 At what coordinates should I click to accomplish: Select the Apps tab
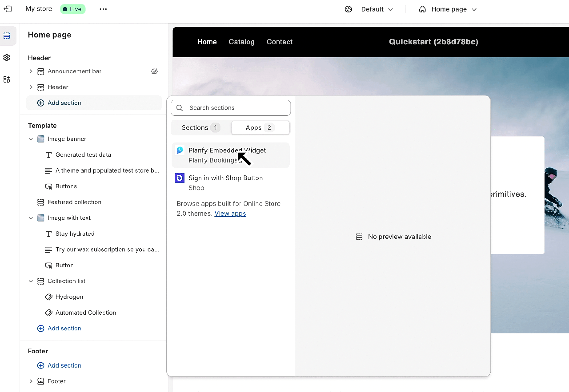click(x=260, y=128)
